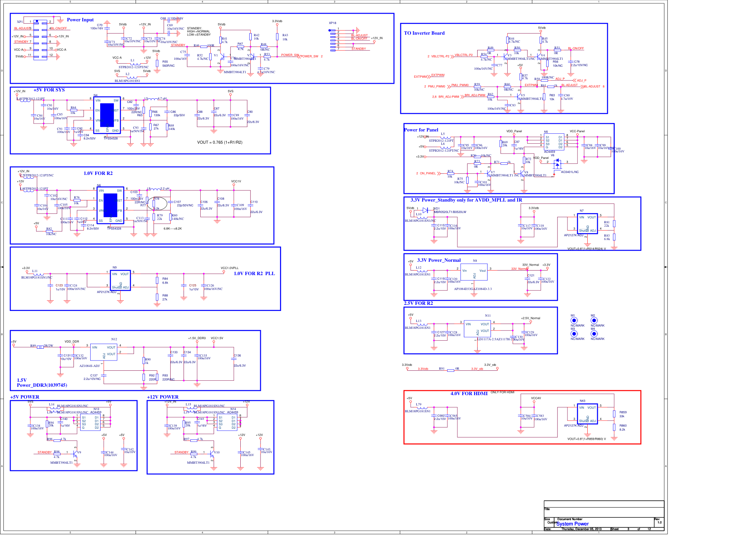This screenshot has width=756, height=535.
Task: Click the 'Thursday, December 05, 2013' date
Action: click(581, 529)
